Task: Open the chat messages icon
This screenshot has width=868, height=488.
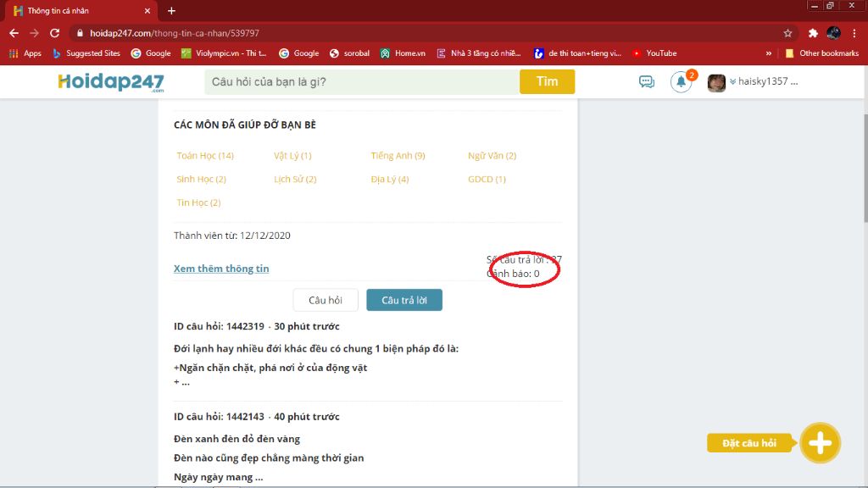Action: 647,82
